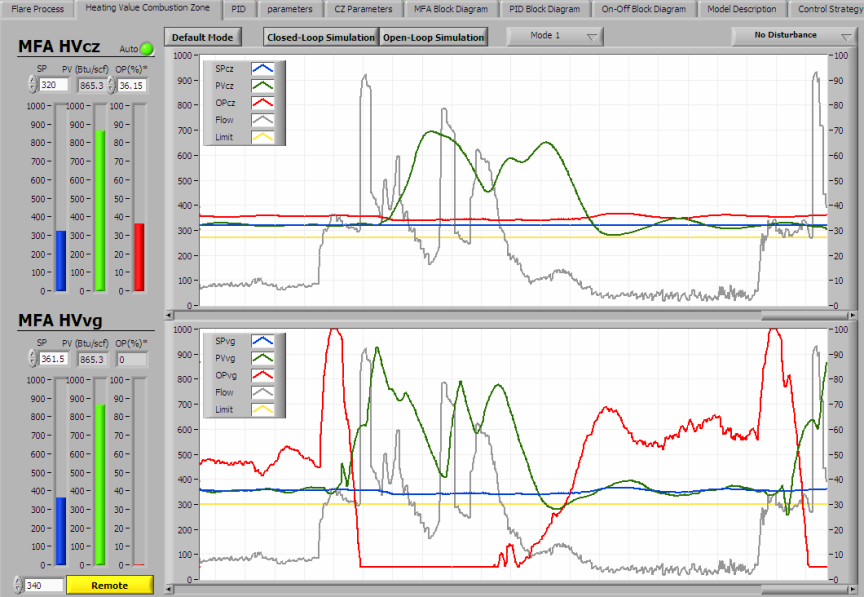Click the MFA HVvg SP value field

pyautogui.click(x=54, y=359)
